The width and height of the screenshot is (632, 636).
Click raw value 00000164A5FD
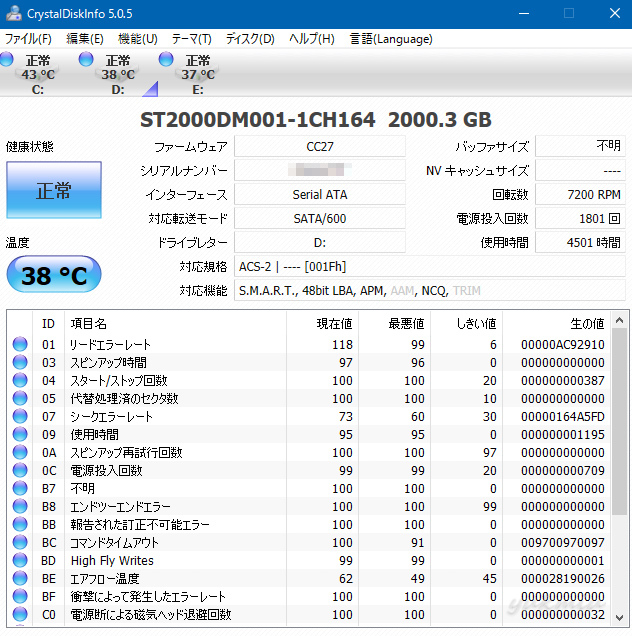coord(563,417)
